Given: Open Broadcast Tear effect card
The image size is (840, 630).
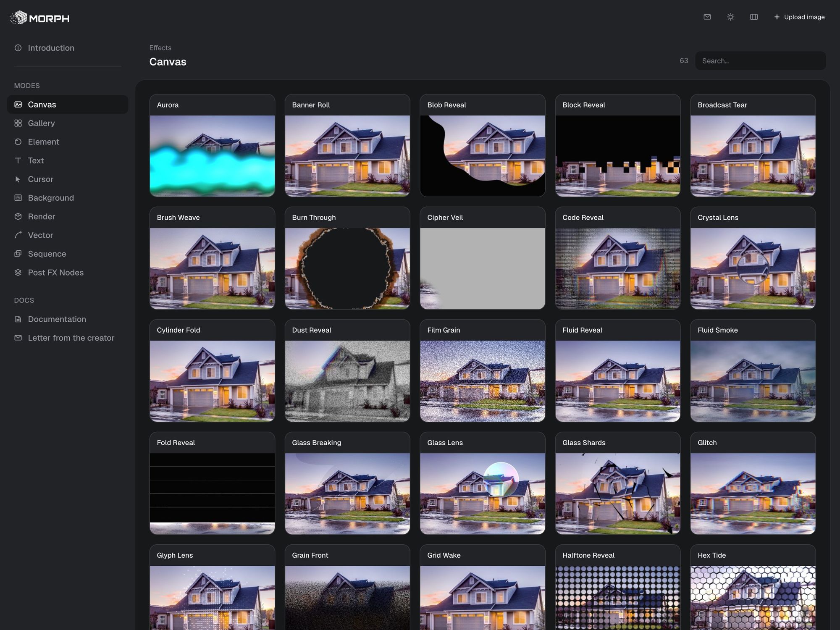Looking at the screenshot, I should [x=753, y=145].
